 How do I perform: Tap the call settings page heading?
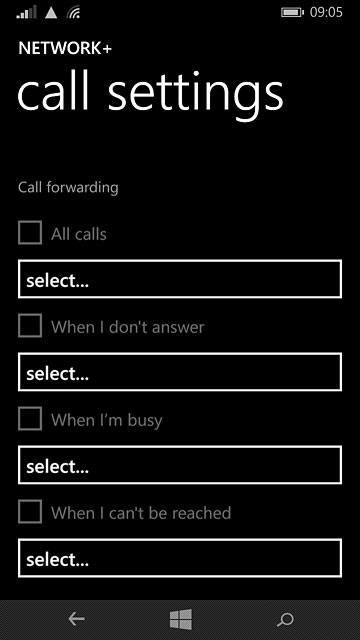pyautogui.click(x=150, y=94)
